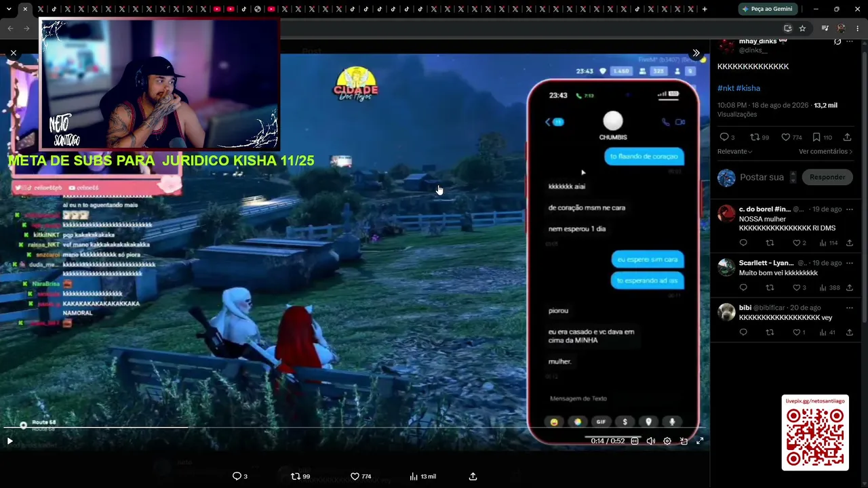The width and height of the screenshot is (868, 488).
Task: Open the #kisha hashtag
Action: click(748, 88)
